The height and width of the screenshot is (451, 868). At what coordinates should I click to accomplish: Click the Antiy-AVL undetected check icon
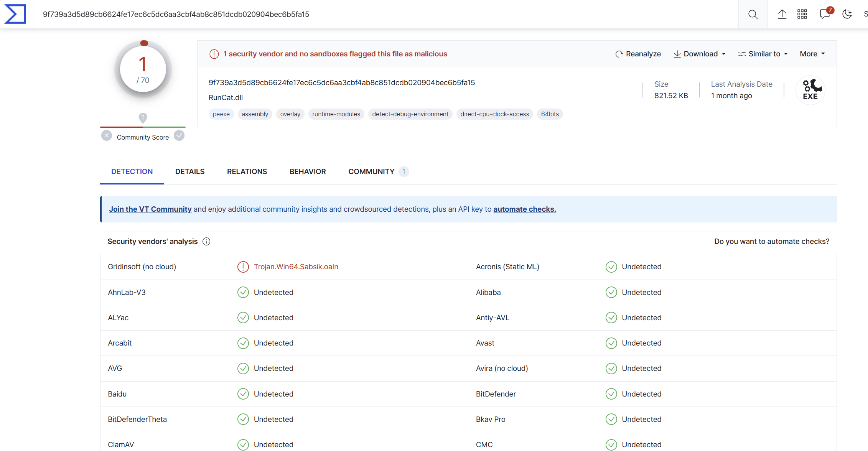click(611, 318)
